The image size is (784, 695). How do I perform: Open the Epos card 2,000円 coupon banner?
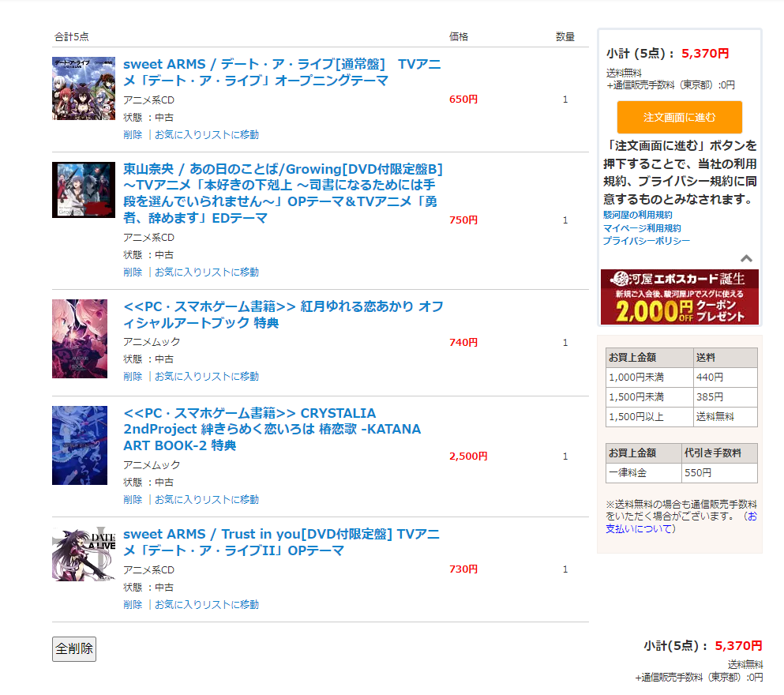[x=679, y=297]
